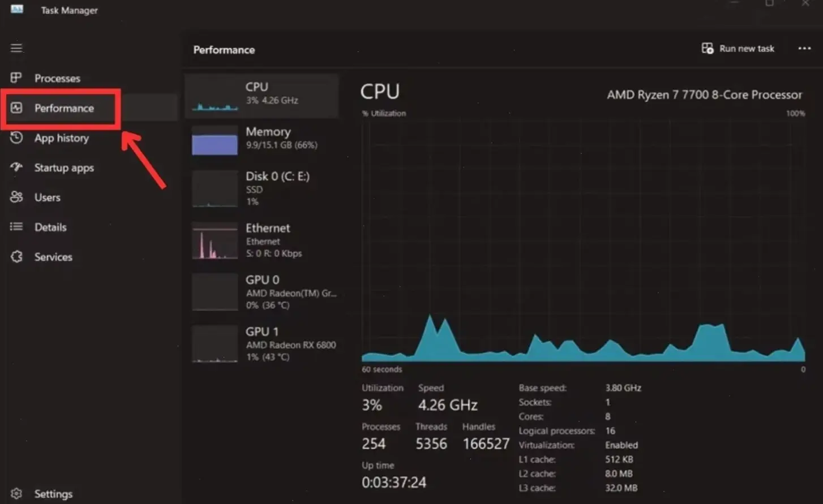Click the Startup apps gauge icon
The image size is (823, 504).
[x=16, y=167]
